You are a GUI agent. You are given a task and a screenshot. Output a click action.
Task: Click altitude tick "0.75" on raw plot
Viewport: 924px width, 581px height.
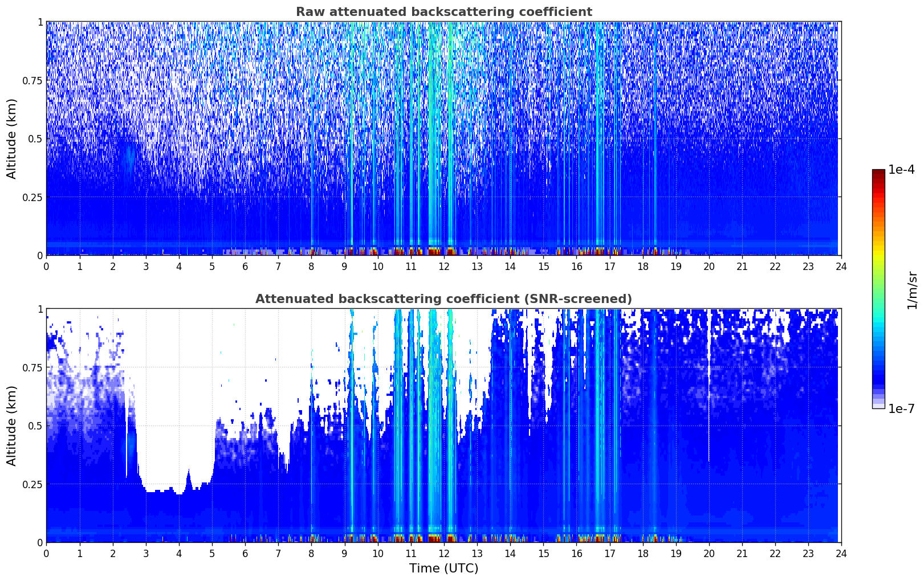coord(32,80)
